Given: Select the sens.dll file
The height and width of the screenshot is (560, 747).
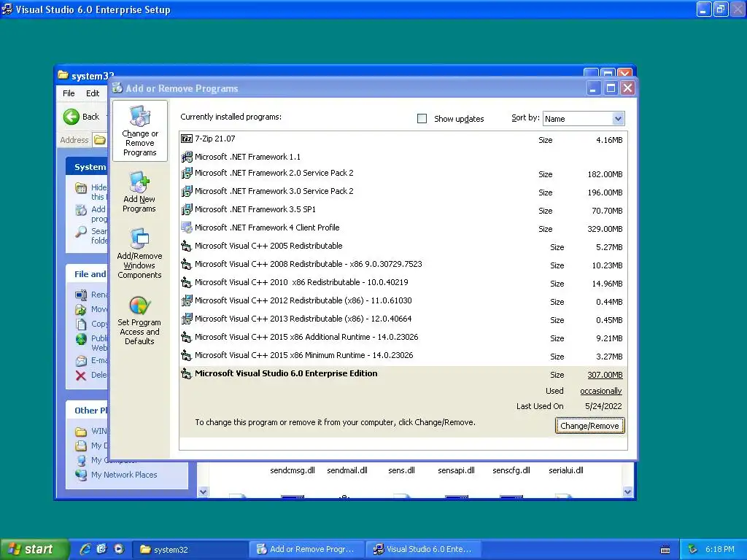Looking at the screenshot, I should coord(402,470).
